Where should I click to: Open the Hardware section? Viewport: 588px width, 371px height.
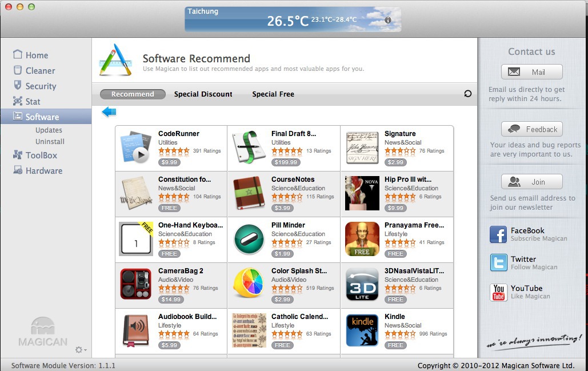[38, 171]
